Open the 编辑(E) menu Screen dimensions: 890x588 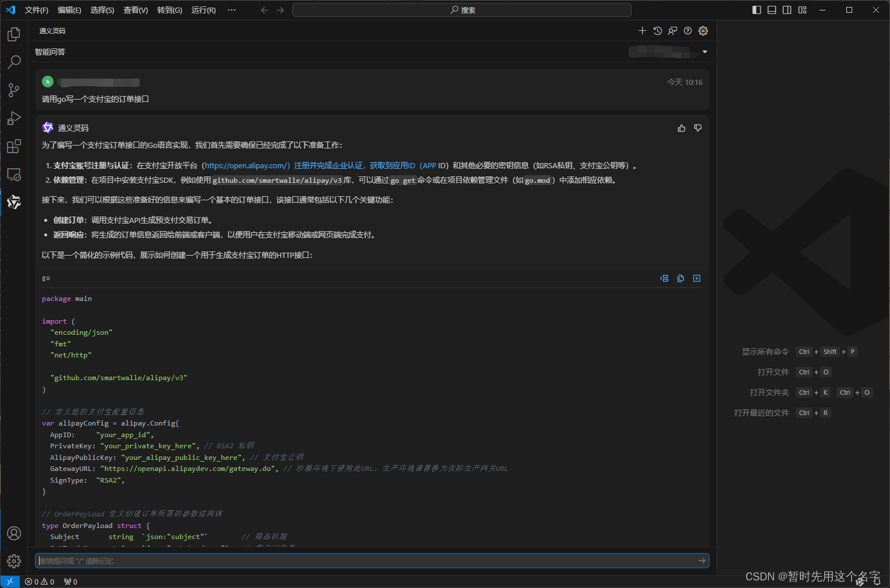tap(69, 10)
